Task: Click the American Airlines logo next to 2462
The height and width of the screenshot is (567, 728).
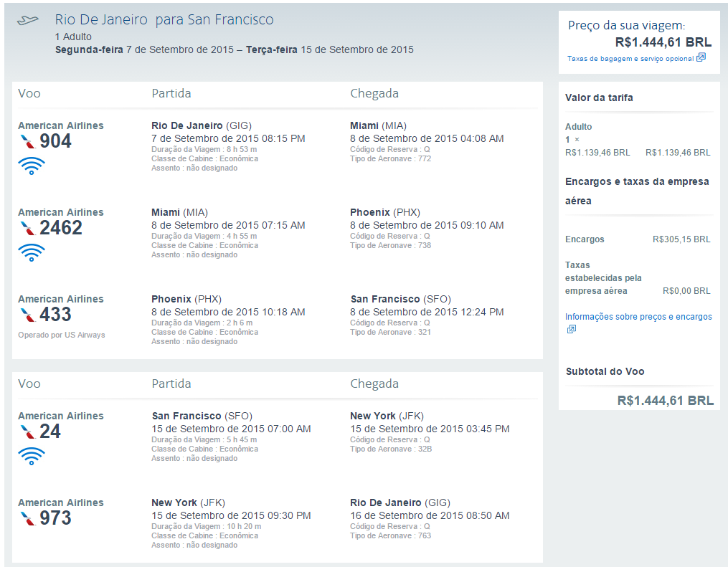Action: point(28,228)
